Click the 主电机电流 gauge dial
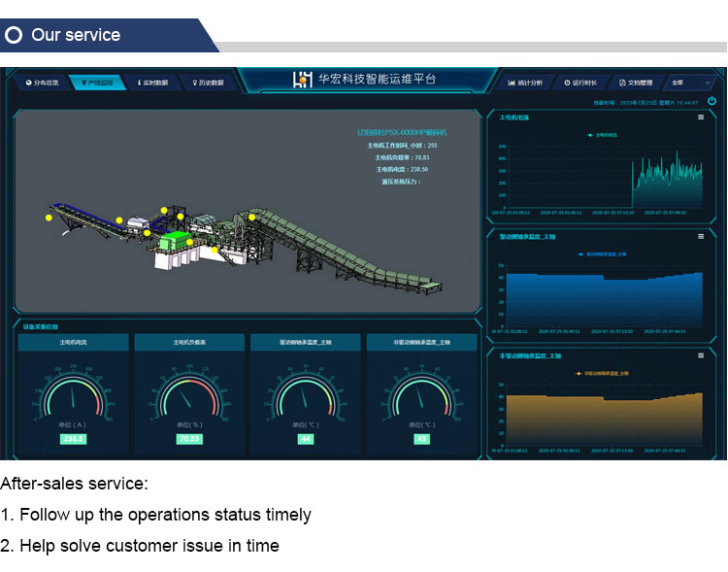Screen dimensions: 728x572 (x=73, y=395)
